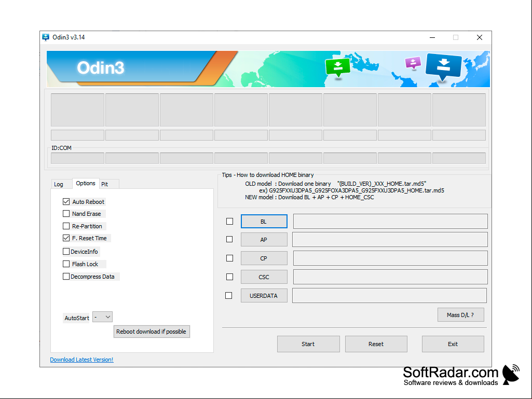532x399 pixels.
Task: Click the CSC button
Action: [x=264, y=277]
